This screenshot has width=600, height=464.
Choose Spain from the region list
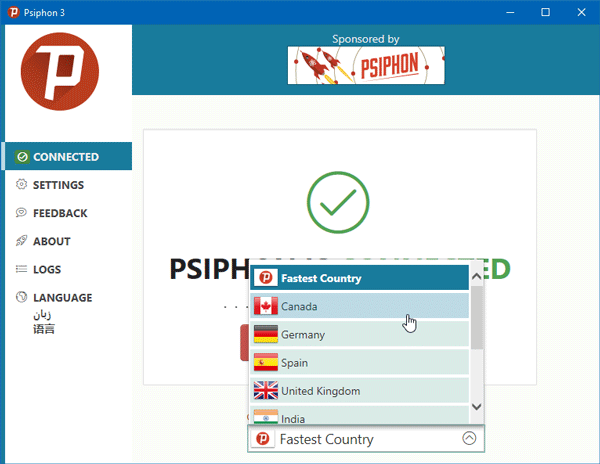pos(360,362)
